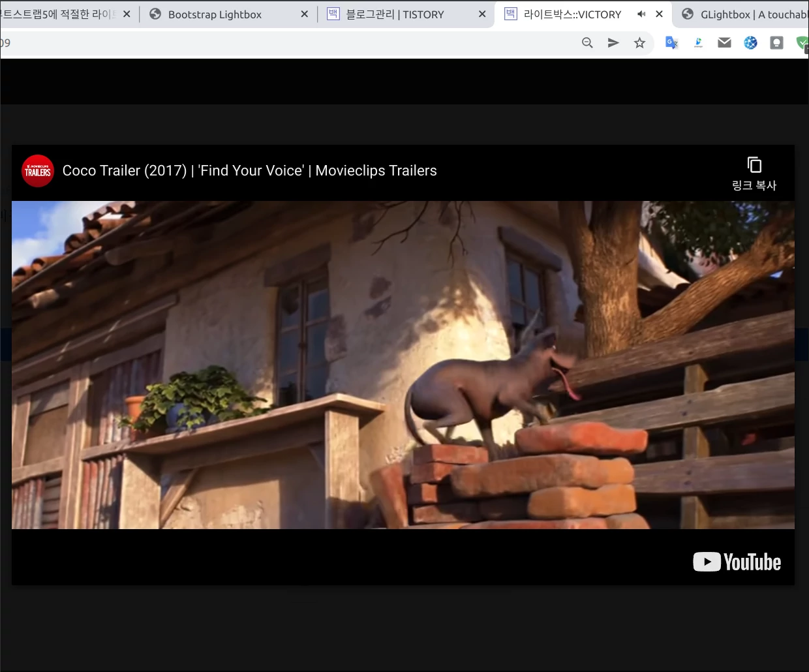Click the green shield extension icon

(802, 43)
